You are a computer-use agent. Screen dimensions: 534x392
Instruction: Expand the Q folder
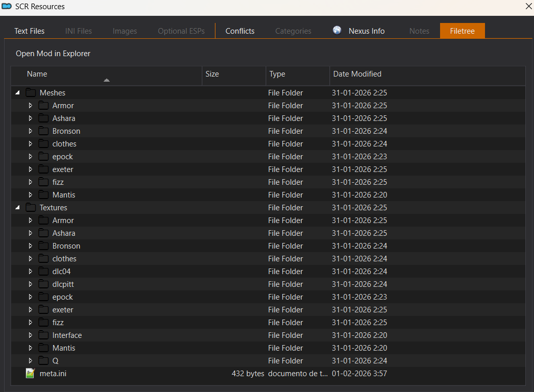coord(30,361)
